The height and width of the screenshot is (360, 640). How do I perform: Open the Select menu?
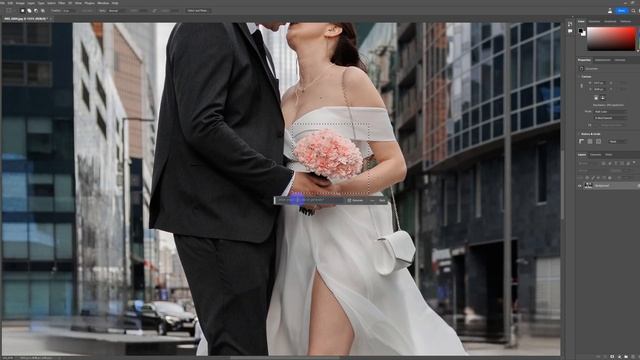[x=51, y=3]
